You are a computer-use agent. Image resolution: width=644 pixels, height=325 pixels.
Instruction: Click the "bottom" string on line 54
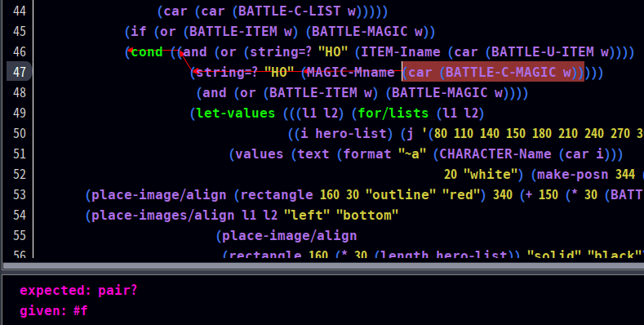(x=367, y=215)
